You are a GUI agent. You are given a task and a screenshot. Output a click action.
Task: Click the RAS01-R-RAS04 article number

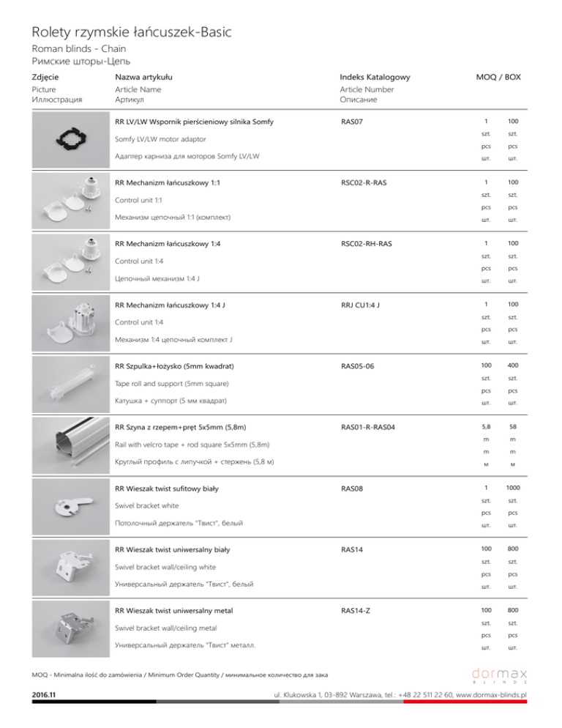click(370, 427)
